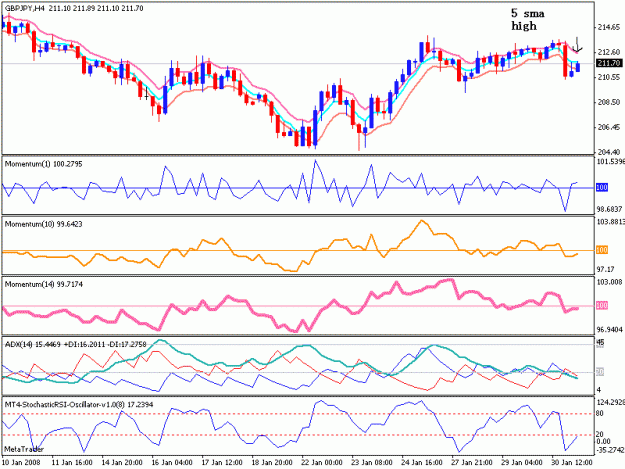Click the 208.50 price axis label

pyautogui.click(x=609, y=102)
